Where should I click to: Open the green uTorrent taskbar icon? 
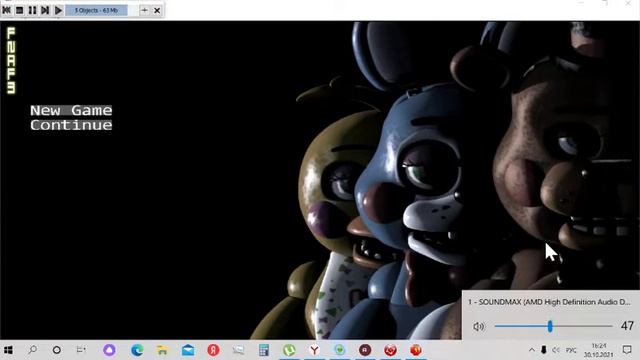pyautogui.click(x=289, y=350)
